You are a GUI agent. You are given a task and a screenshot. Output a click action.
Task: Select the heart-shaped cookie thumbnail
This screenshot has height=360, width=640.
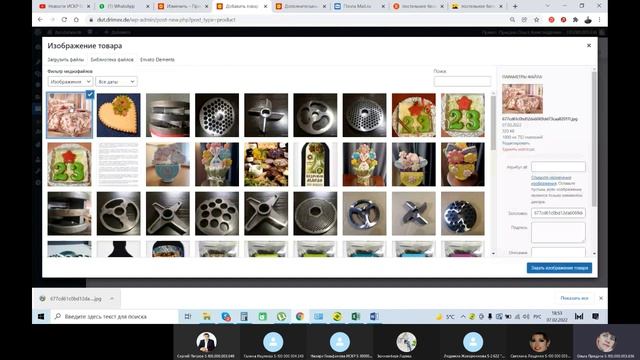point(118,115)
